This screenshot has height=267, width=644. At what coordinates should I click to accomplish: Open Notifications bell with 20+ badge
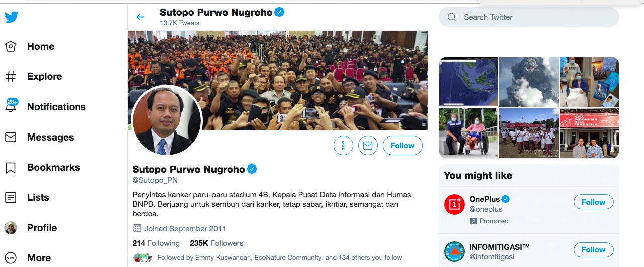(11, 106)
